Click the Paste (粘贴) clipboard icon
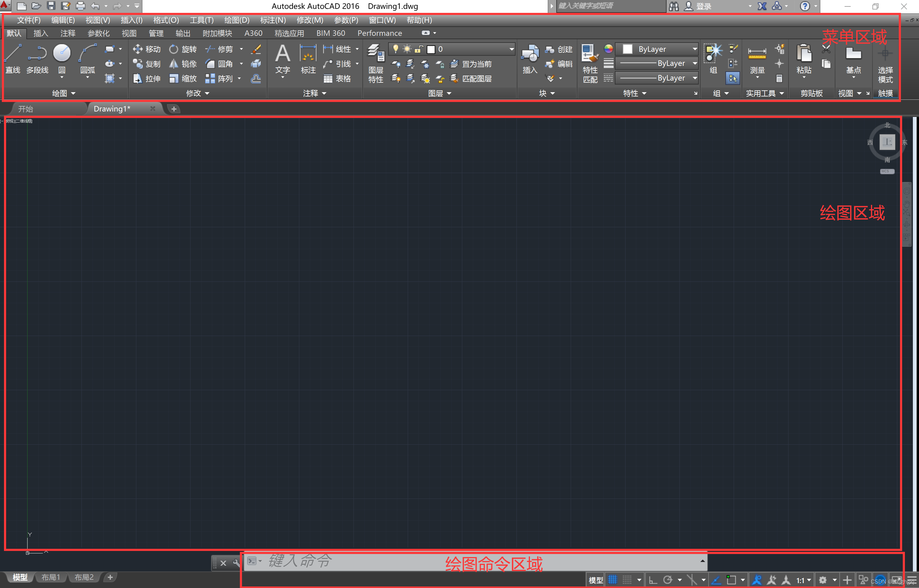The image size is (919, 588). [804, 54]
